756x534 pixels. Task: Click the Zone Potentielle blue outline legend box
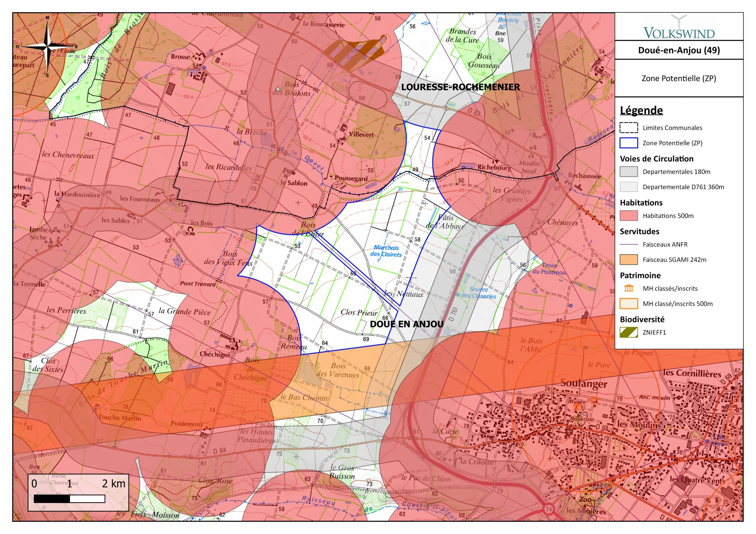[x=629, y=143]
